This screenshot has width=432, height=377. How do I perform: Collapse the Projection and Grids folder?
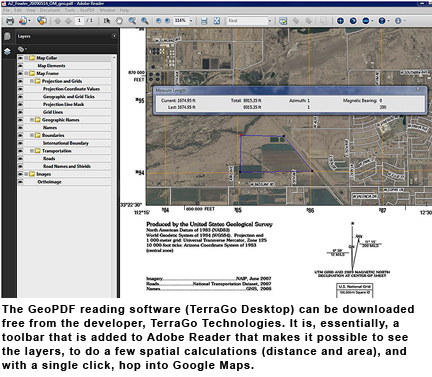(x=32, y=81)
